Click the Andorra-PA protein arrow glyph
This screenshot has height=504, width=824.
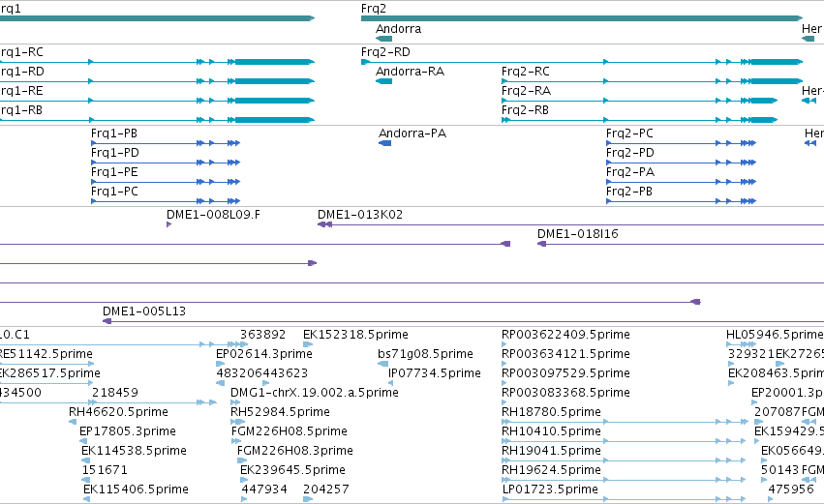[384, 143]
